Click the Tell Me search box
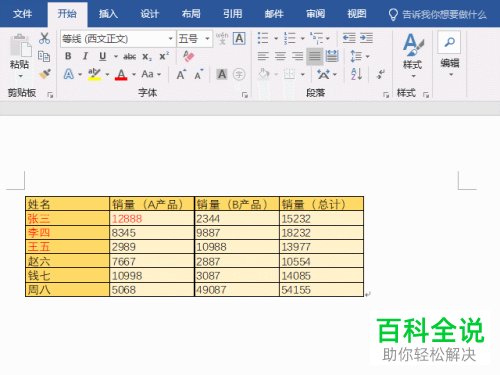Image resolution: width=500 pixels, height=375 pixels. pos(438,14)
